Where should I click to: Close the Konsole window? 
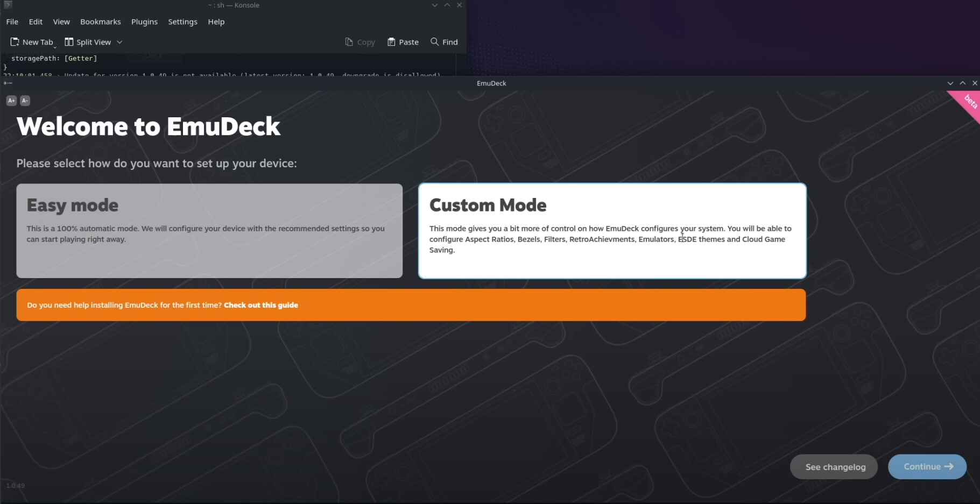click(x=459, y=5)
